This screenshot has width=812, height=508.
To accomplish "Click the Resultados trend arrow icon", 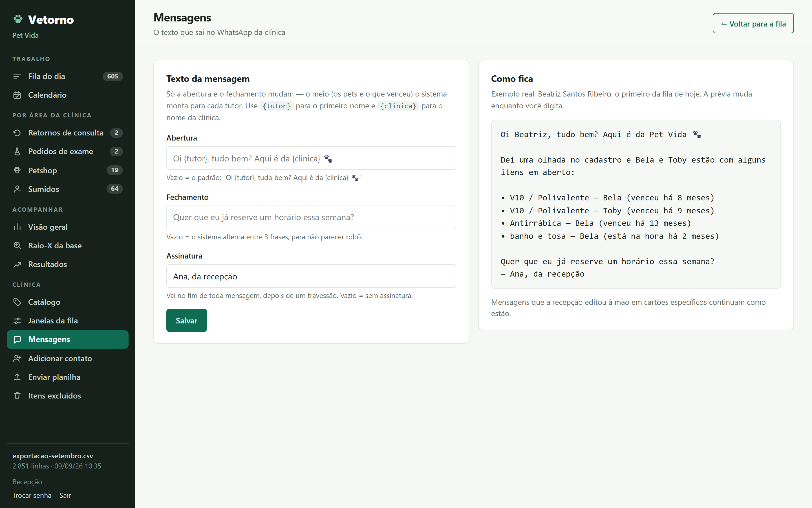I will click(17, 264).
